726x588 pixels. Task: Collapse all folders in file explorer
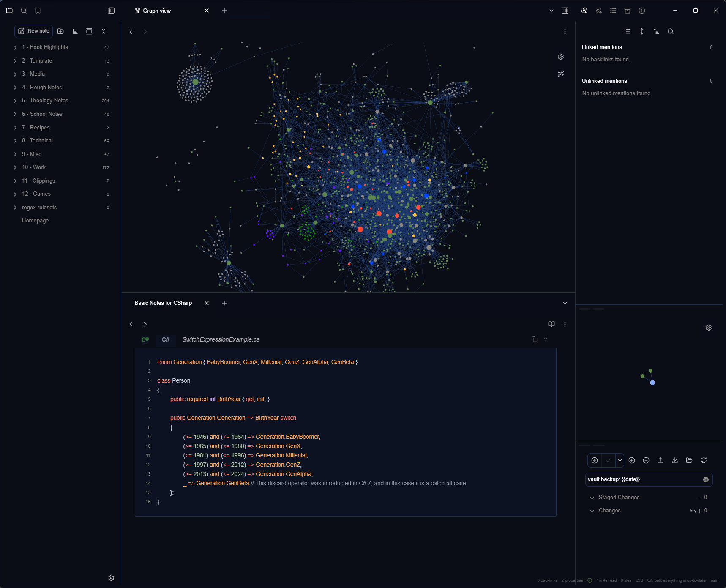point(104,31)
